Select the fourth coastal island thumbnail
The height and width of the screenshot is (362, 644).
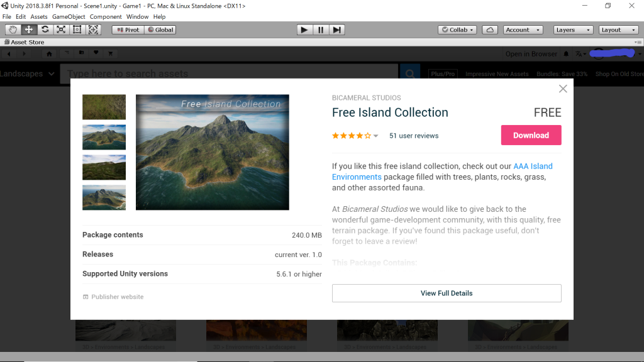click(104, 197)
